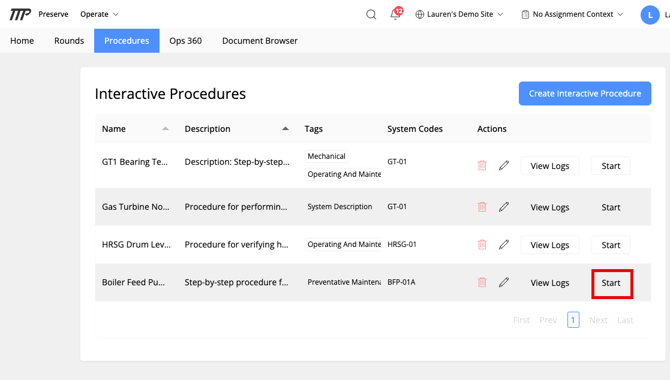This screenshot has height=380, width=670.
Task: Click trash icon in Boiler Feed Pump row
Action: (482, 282)
